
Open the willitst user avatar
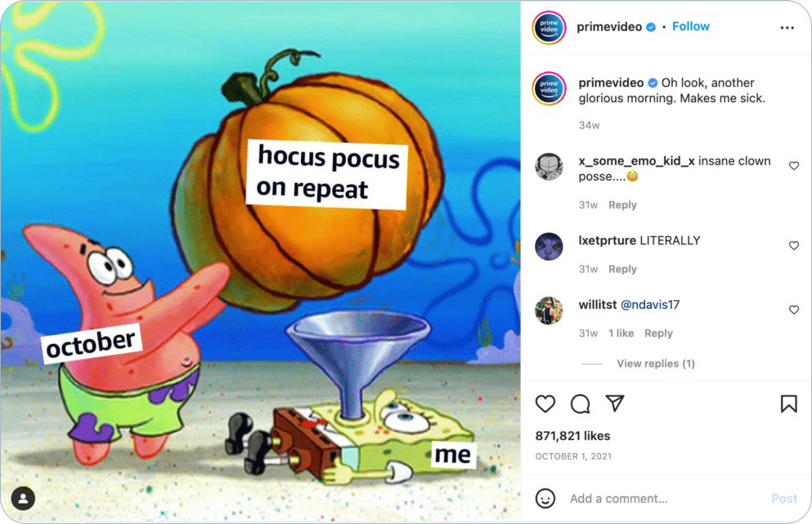[549, 311]
